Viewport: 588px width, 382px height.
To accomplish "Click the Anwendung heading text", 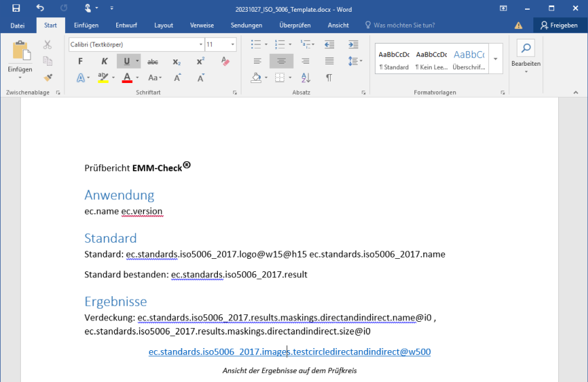I will [x=119, y=195].
